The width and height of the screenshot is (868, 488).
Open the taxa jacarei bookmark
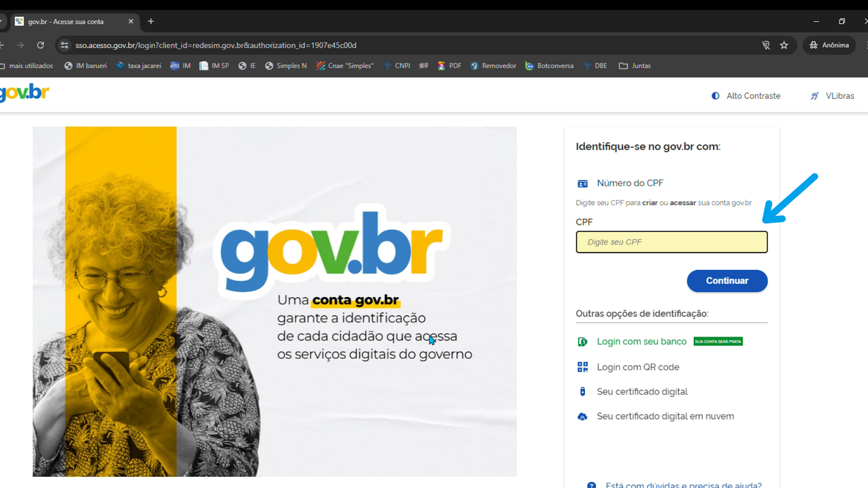[x=138, y=66]
